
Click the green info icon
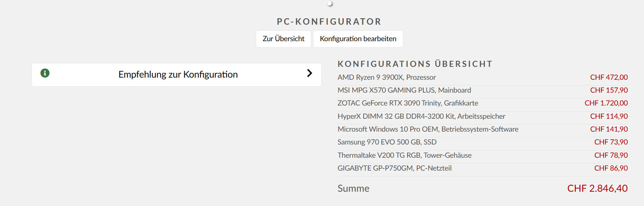tap(45, 73)
